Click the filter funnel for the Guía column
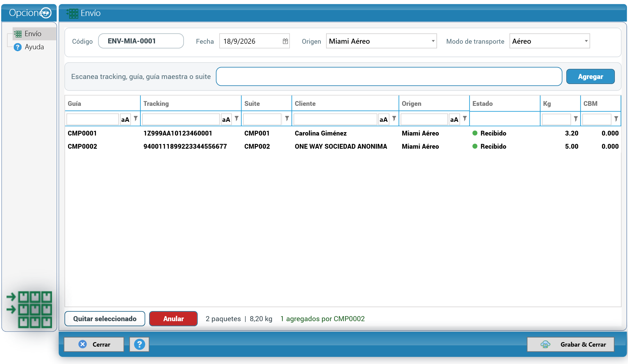The image size is (628, 364). (136, 119)
